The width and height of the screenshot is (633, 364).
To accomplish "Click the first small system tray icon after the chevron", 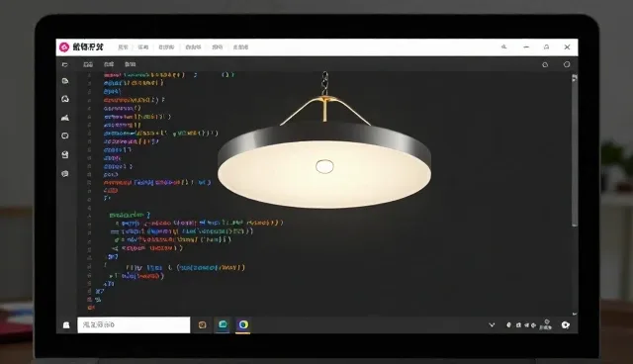I will pos(508,324).
